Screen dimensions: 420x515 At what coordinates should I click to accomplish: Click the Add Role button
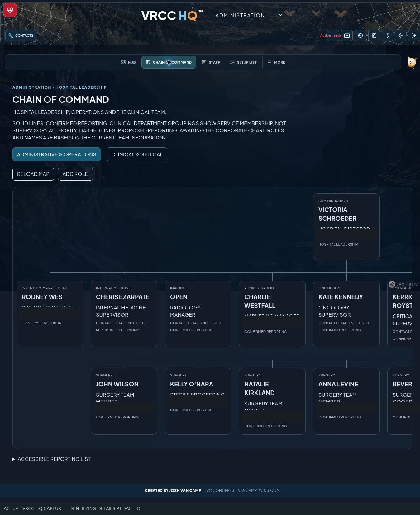(x=75, y=174)
